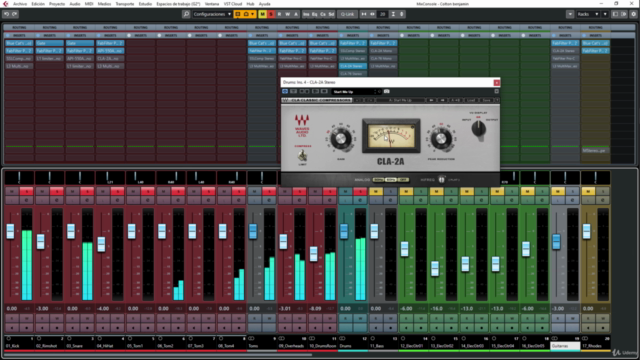
Task: Open the Estudio menu
Action: click(x=145, y=4)
